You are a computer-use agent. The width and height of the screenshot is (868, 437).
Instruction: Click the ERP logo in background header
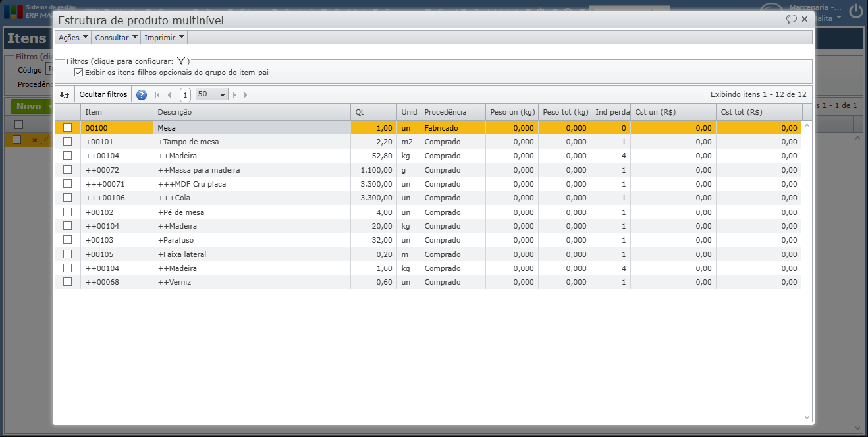coord(12,12)
